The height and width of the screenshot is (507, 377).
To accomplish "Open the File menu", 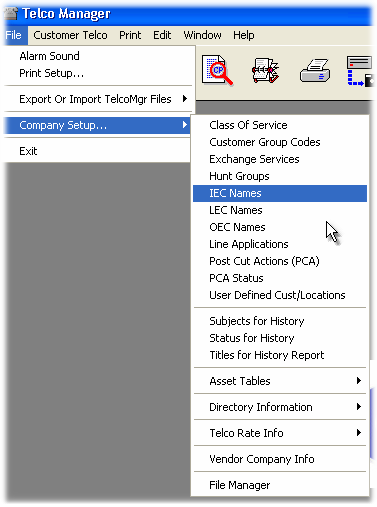I will tap(14, 35).
